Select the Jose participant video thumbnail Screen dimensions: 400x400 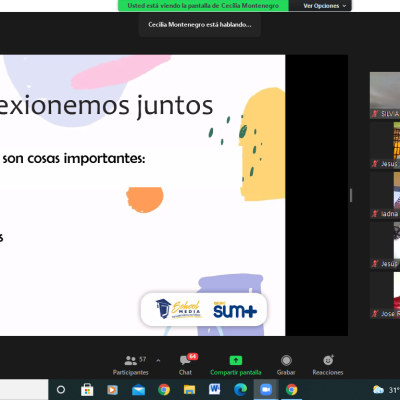[x=385, y=295]
